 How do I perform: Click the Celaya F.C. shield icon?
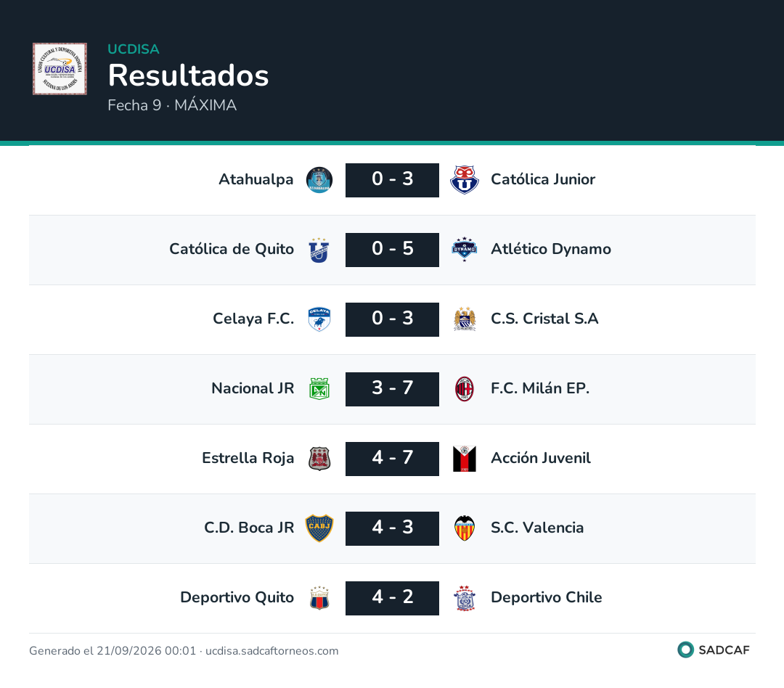pos(319,319)
